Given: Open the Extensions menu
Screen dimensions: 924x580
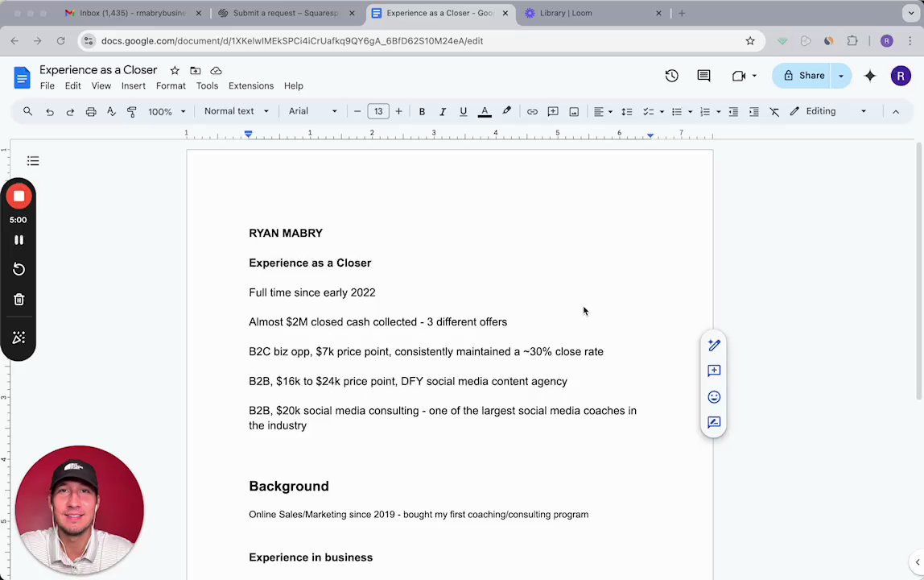Looking at the screenshot, I should (x=251, y=85).
